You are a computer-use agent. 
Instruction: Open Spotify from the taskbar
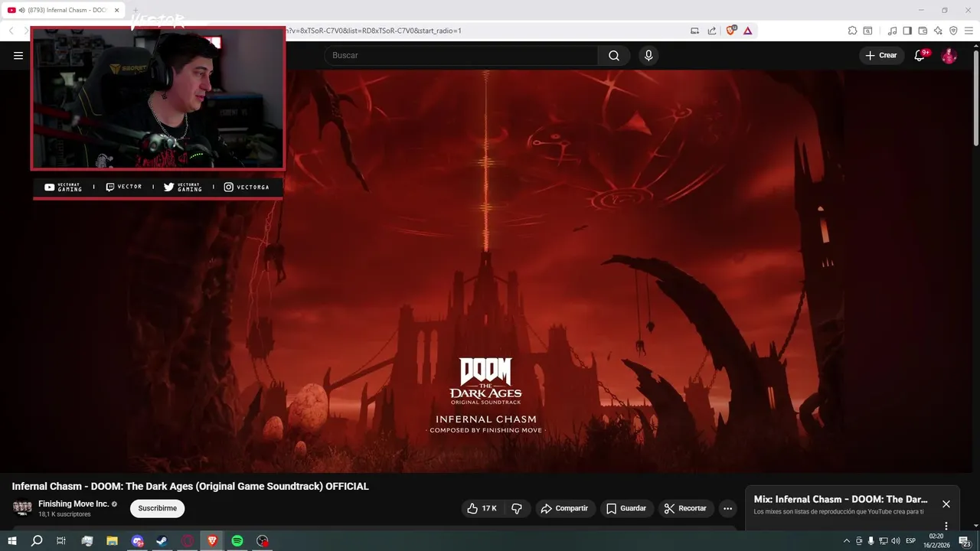(x=237, y=541)
